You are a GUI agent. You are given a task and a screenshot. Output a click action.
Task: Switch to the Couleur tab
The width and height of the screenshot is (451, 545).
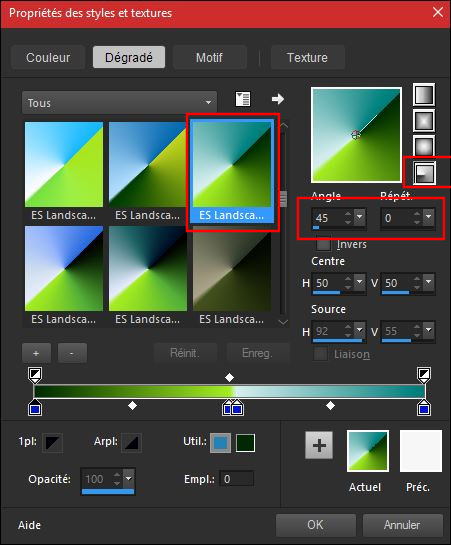[48, 57]
